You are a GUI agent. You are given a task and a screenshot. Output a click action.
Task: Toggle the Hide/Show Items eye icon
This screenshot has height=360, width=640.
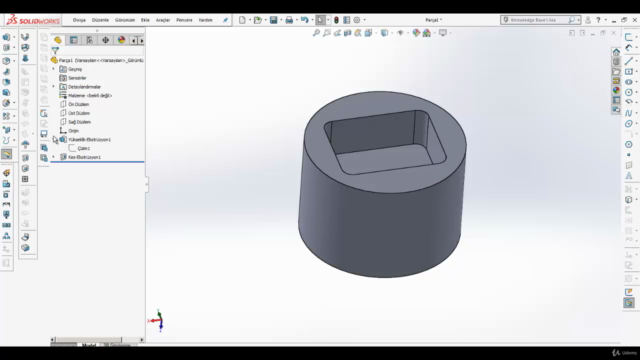tap(400, 33)
